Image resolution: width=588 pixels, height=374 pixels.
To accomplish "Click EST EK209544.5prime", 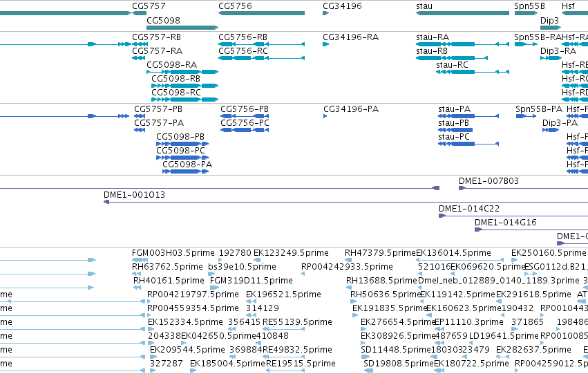I will click(x=187, y=350).
